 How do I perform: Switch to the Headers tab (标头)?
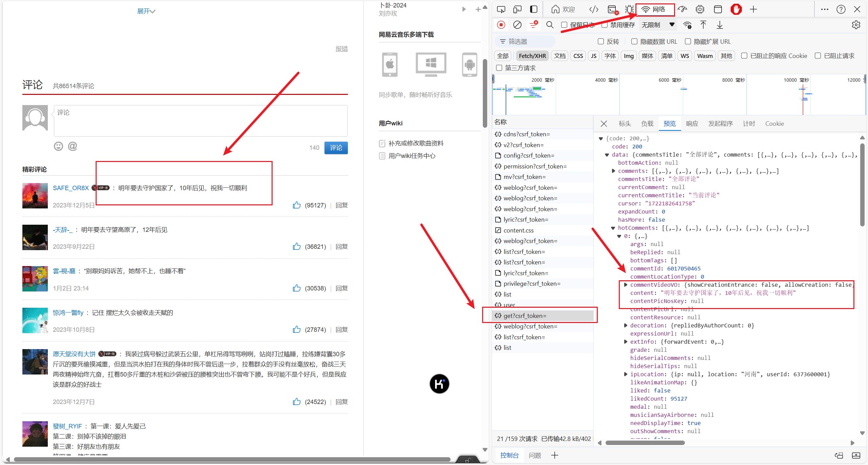(625, 124)
